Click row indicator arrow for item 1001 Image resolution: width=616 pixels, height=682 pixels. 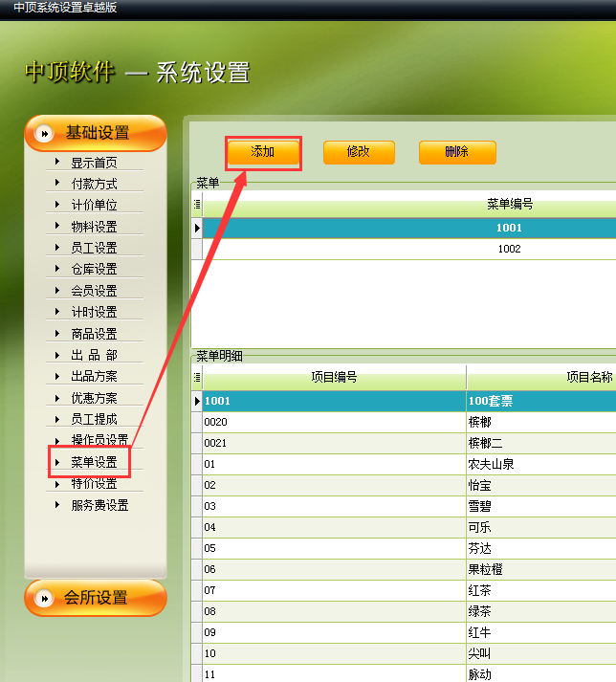point(197,401)
